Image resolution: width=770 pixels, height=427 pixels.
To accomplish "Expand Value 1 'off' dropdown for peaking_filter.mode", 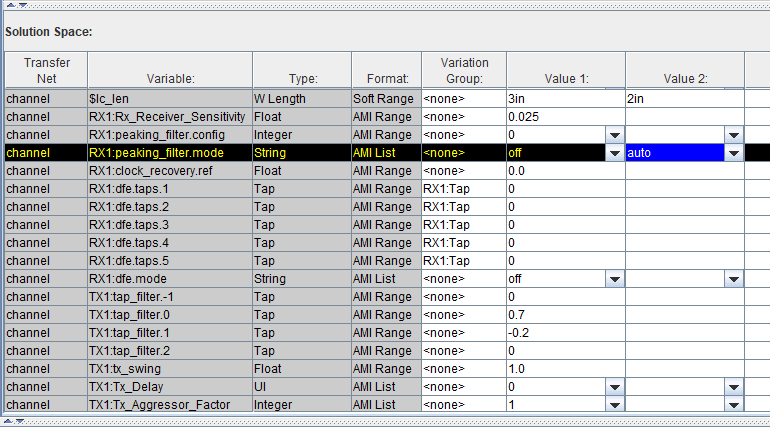I will click(615, 153).
